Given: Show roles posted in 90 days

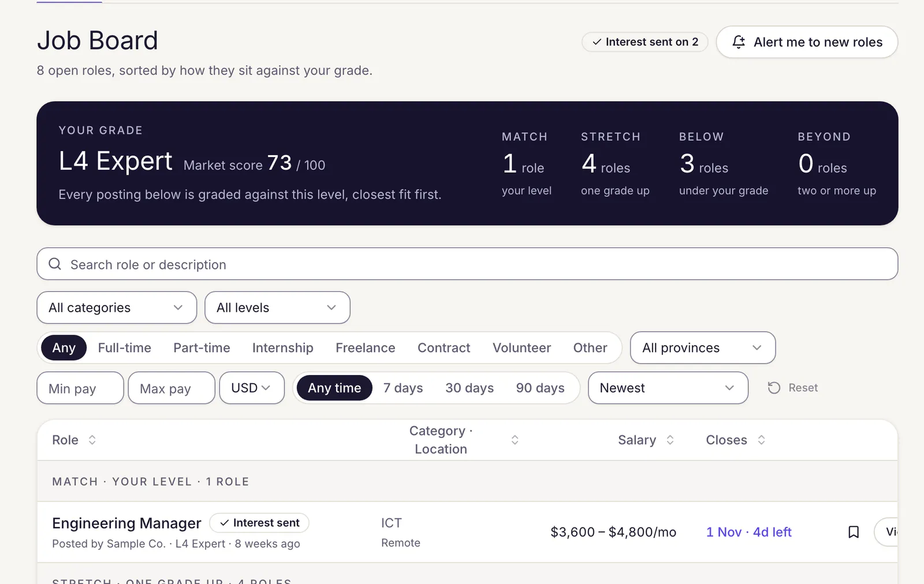Looking at the screenshot, I should (x=541, y=388).
